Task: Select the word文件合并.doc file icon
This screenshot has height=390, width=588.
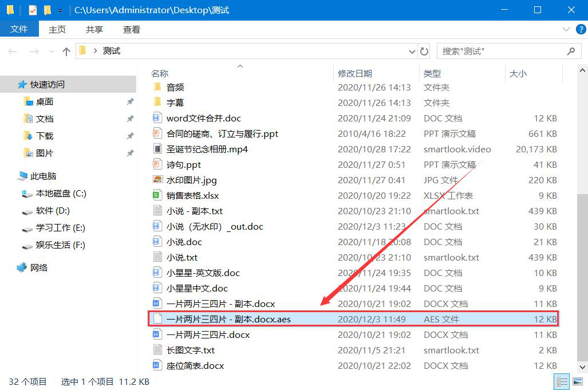Action: click(x=157, y=118)
